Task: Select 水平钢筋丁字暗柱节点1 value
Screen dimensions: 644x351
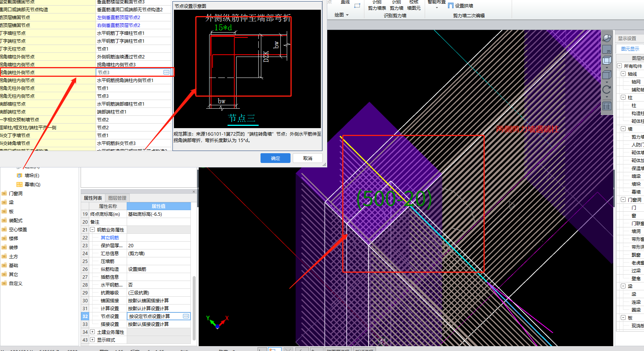Action: (x=133, y=33)
